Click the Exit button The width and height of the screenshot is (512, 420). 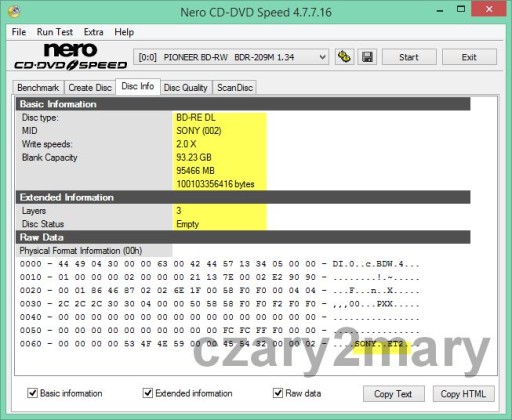click(469, 57)
